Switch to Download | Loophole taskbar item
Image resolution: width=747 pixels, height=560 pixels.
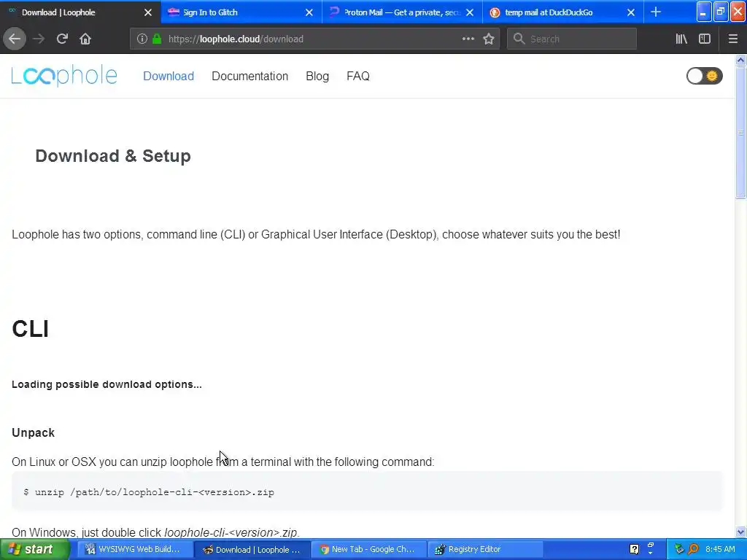pyautogui.click(x=252, y=549)
